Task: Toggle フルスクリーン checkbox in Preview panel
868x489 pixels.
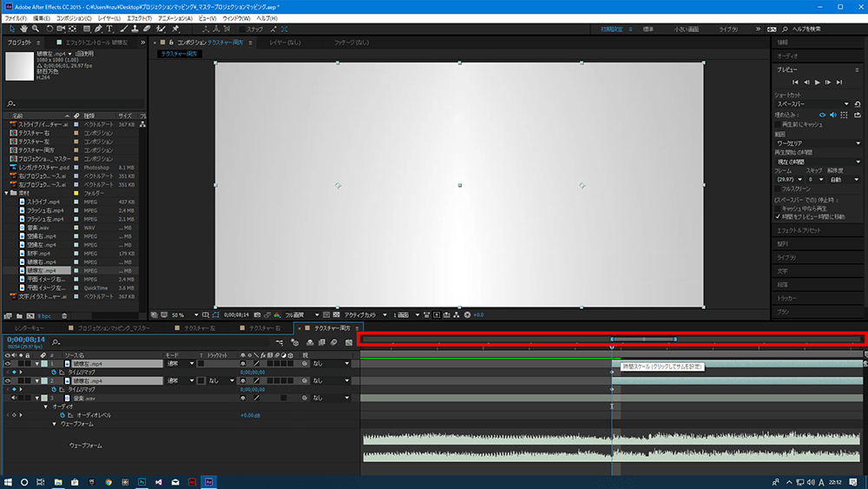Action: (778, 188)
